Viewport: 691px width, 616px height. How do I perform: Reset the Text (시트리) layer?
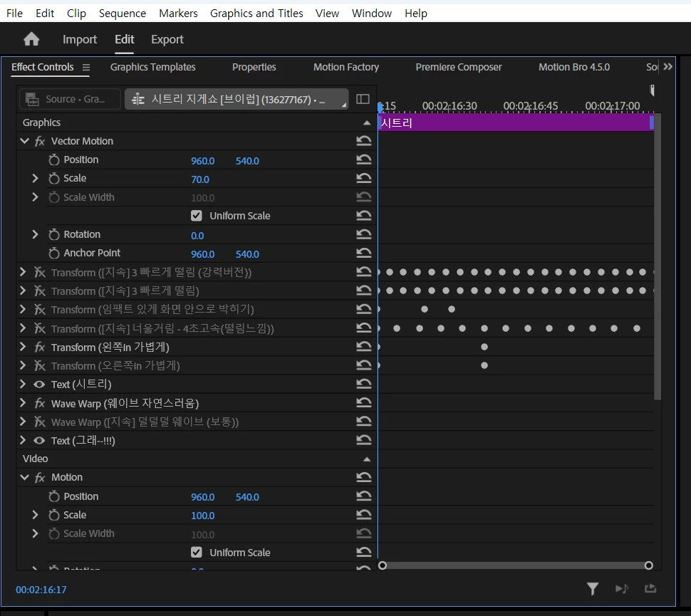coord(363,384)
